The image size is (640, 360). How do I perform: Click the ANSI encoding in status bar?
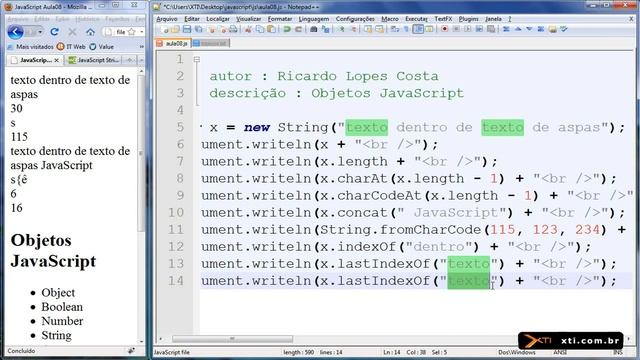tap(560, 352)
